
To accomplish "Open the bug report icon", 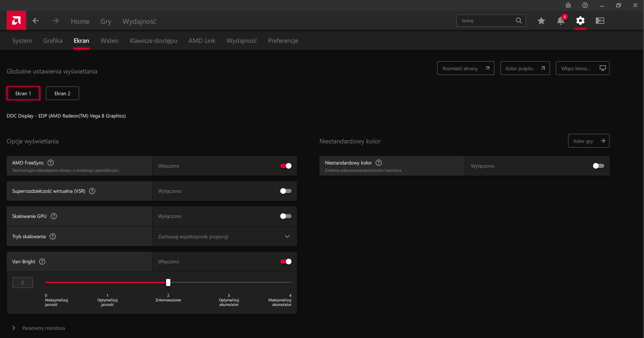I will [568, 5].
